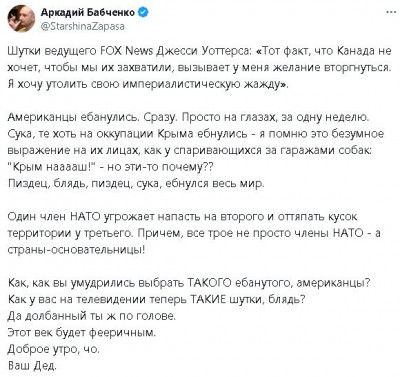The height and width of the screenshot is (377, 400).
Task: Click the line Этот век будет фееричным
Action: tap(82, 332)
